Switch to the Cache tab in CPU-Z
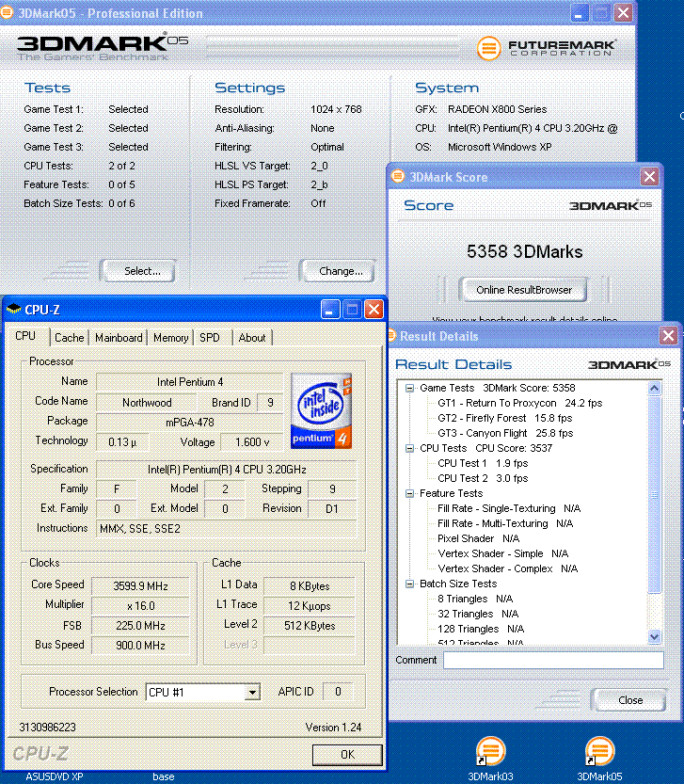Image resolution: width=684 pixels, height=784 pixels. 69,338
